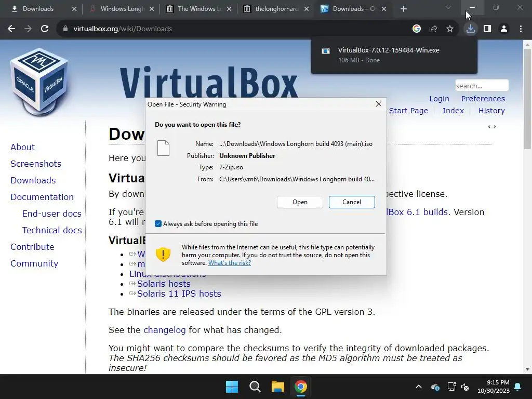Switch to The Windows Library tab

pos(198,9)
